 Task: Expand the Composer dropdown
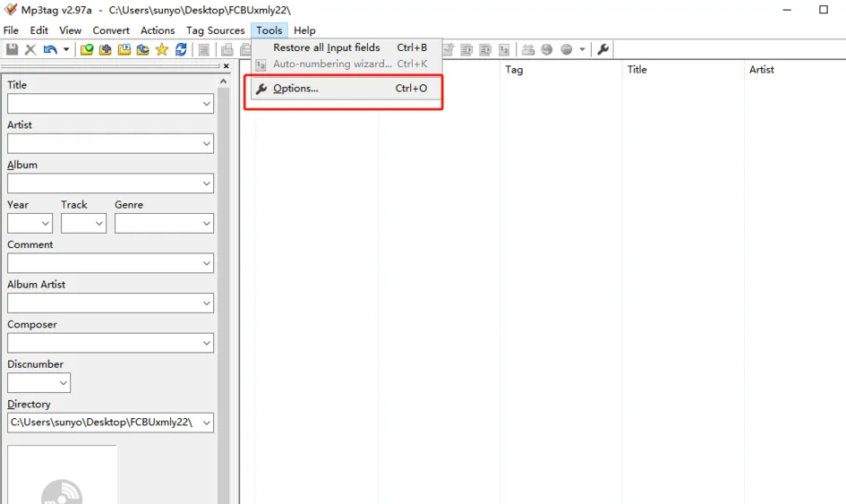[x=207, y=343]
